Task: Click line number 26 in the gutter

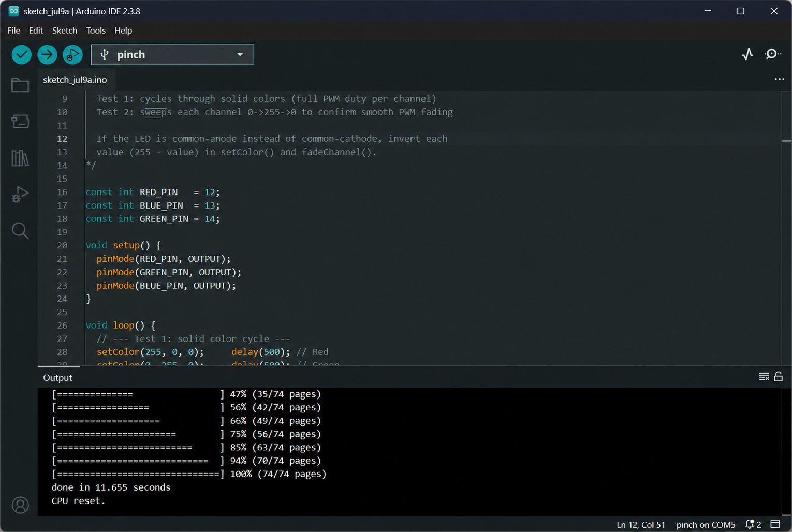Action: point(62,326)
